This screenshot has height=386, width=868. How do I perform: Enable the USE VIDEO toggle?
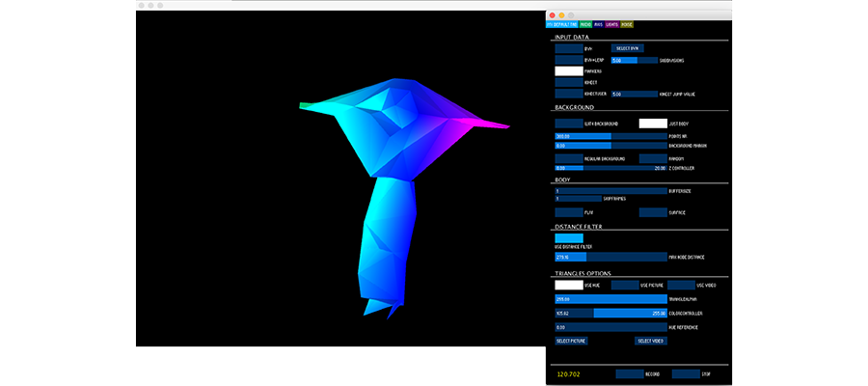coord(682,286)
